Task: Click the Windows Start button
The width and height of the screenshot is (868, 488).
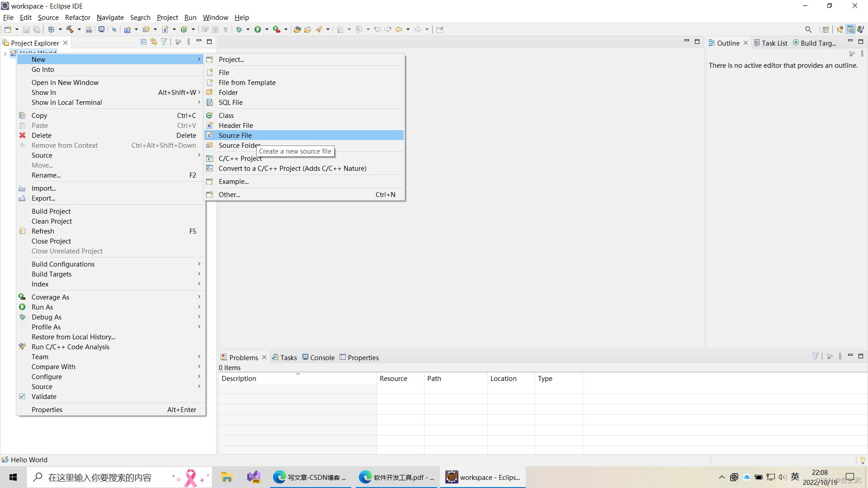Action: pos(13,477)
